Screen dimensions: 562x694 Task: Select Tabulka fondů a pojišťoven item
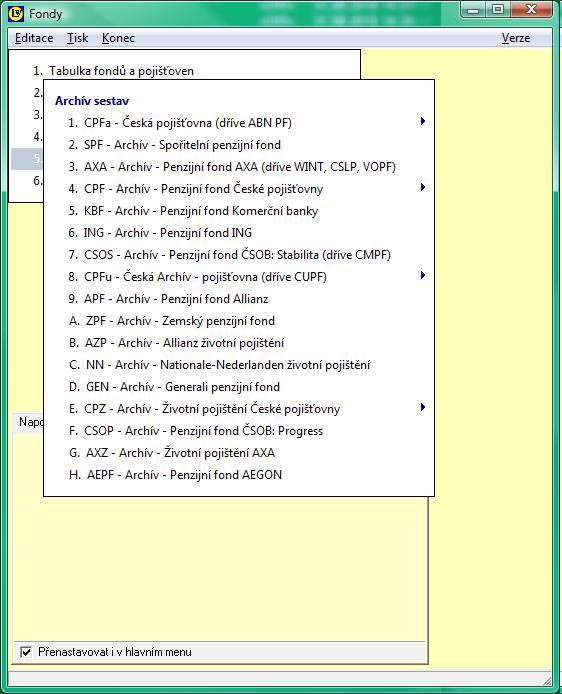[x=113, y=71]
